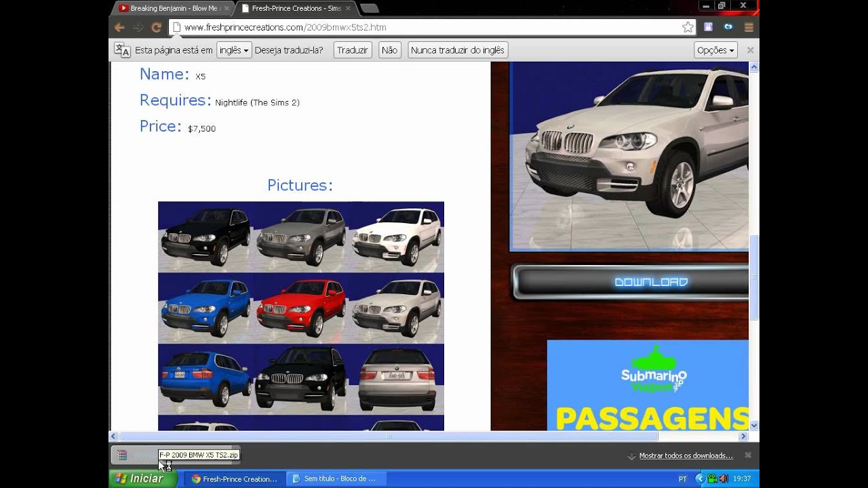Viewport: 868px width, 488px height.
Task: Open the inglês language dropdown
Action: [x=234, y=50]
